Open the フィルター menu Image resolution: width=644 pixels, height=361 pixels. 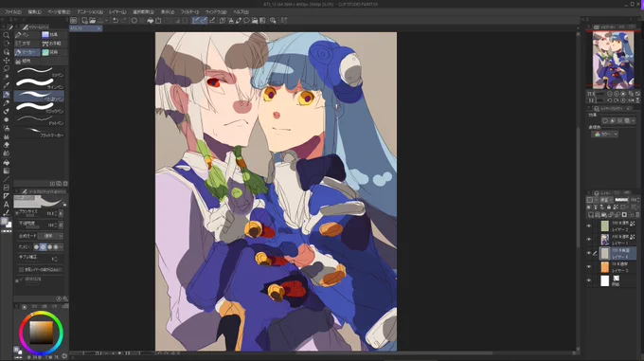click(x=189, y=12)
